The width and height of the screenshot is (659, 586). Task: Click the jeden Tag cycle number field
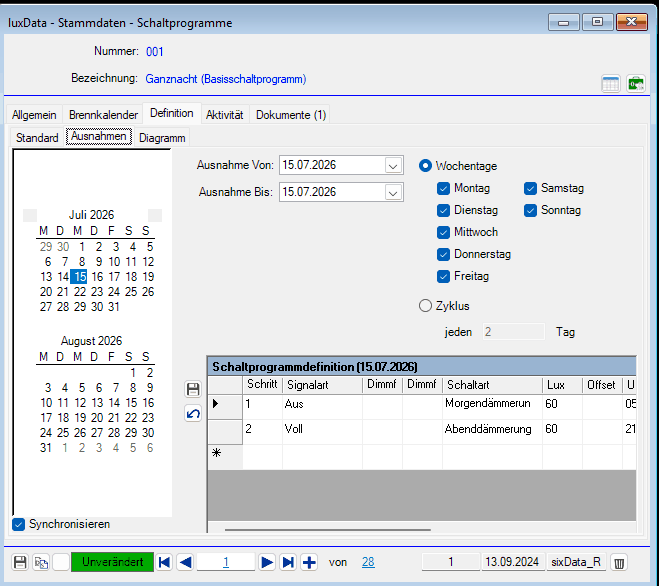pos(513,332)
